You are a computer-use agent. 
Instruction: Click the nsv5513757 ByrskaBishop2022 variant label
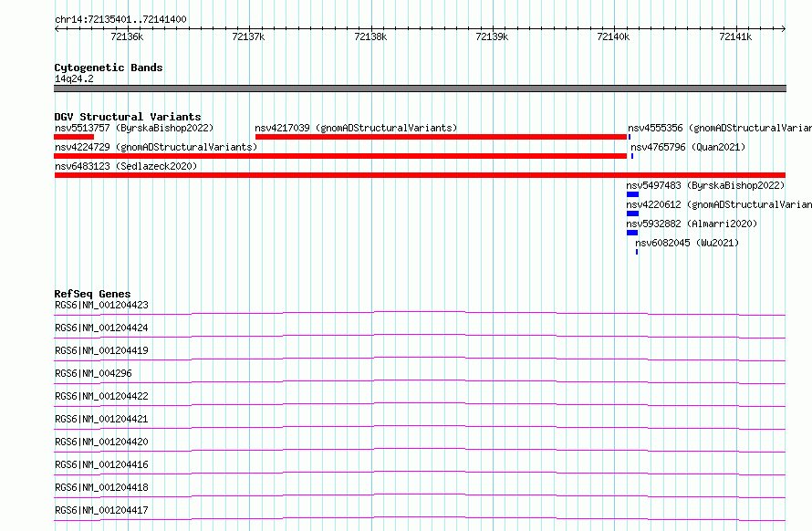tap(134, 128)
